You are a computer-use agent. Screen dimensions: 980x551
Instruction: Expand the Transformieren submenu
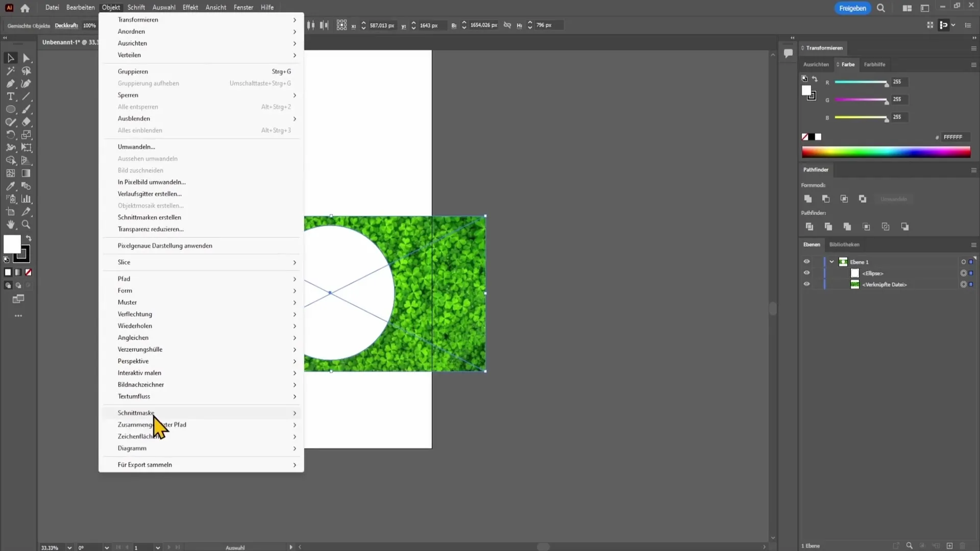(x=202, y=20)
